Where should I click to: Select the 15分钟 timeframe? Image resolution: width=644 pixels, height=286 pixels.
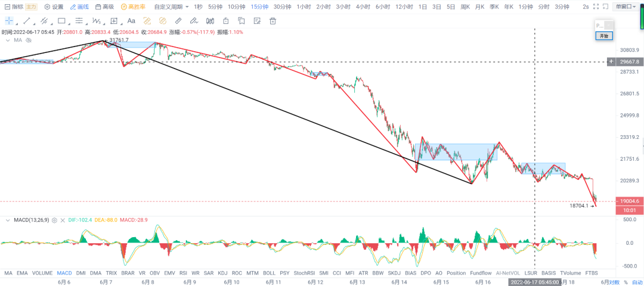click(259, 7)
